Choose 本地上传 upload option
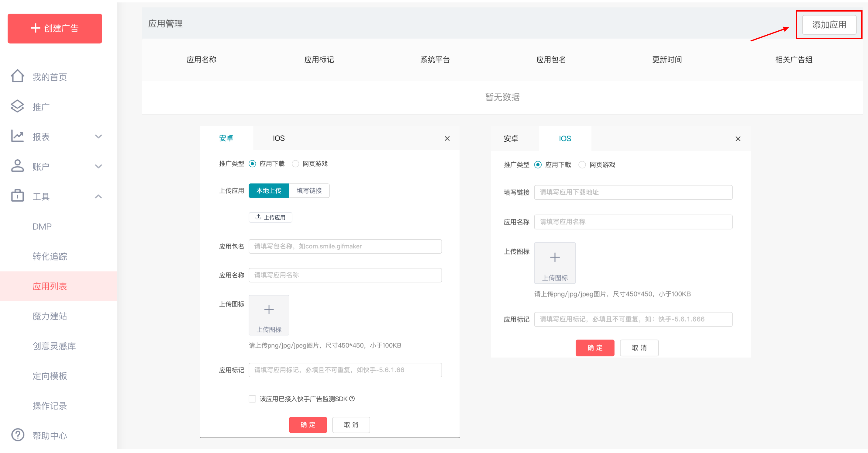This screenshot has width=868, height=453. [x=269, y=191]
